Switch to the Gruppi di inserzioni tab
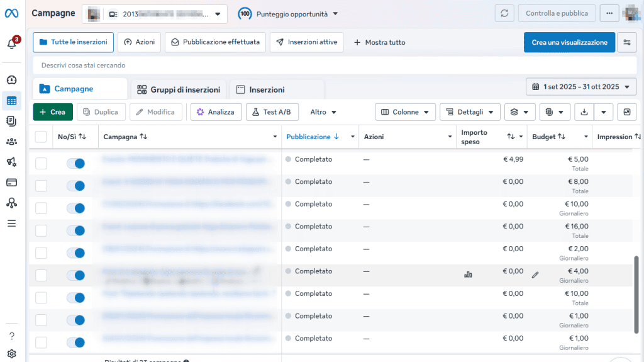The height and width of the screenshot is (362, 644). [x=179, y=89]
